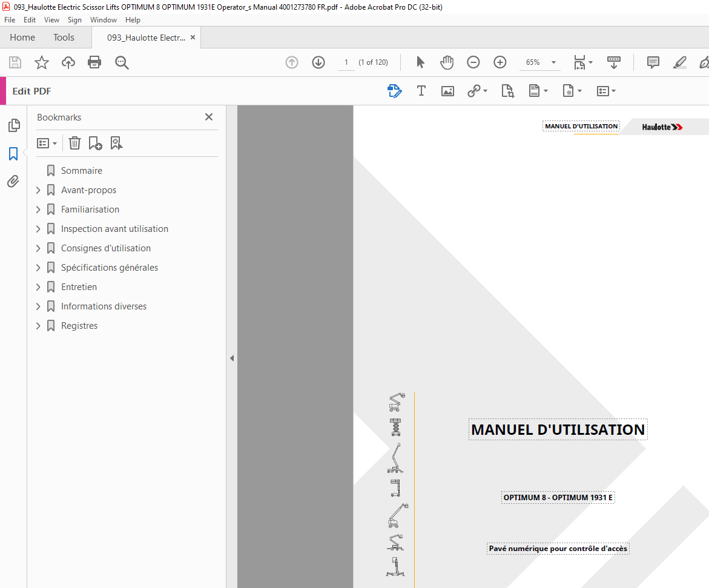Viewport: 709px width, 588px height.
Task: Select the Add Image tool
Action: pos(447,91)
